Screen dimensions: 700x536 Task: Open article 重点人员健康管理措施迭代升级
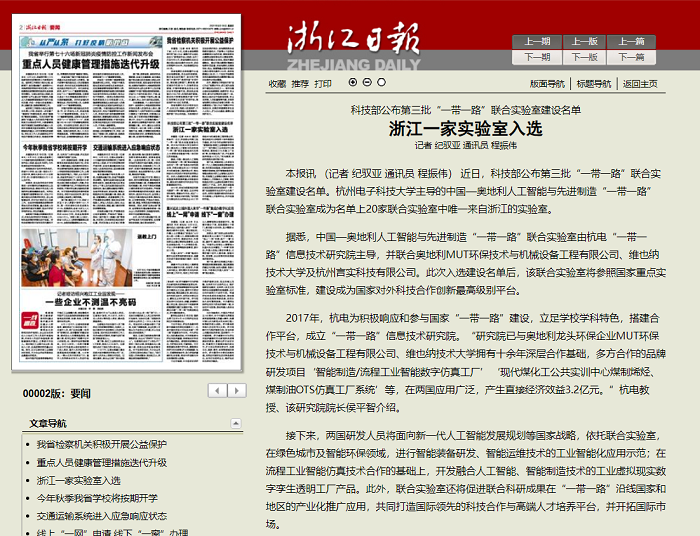pos(102,462)
